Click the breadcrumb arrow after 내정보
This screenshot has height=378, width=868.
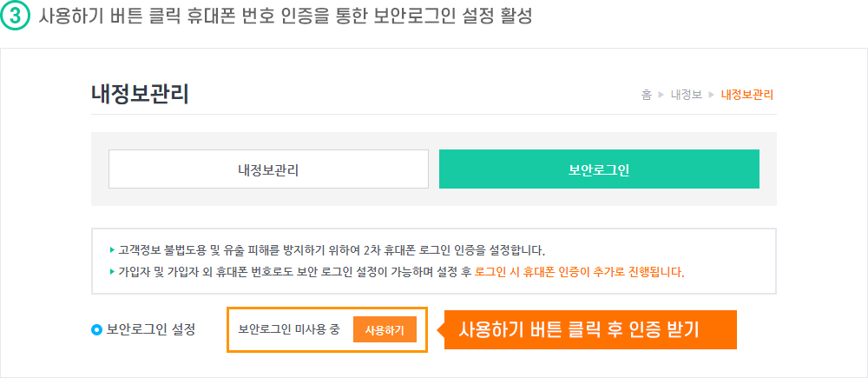[x=712, y=95]
